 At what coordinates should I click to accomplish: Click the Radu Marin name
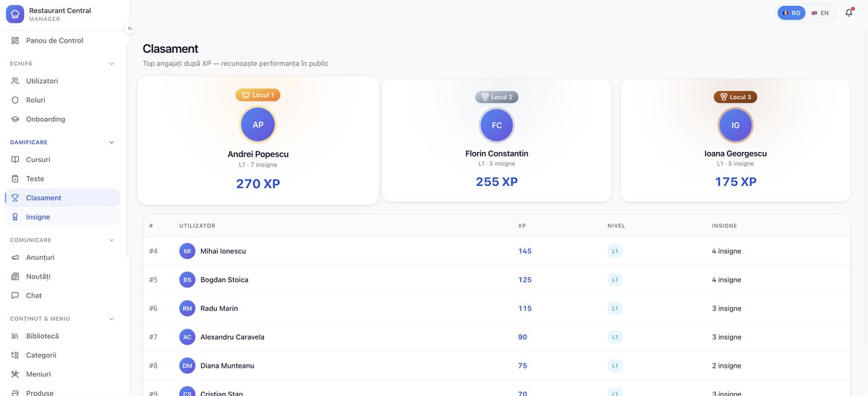coord(219,308)
